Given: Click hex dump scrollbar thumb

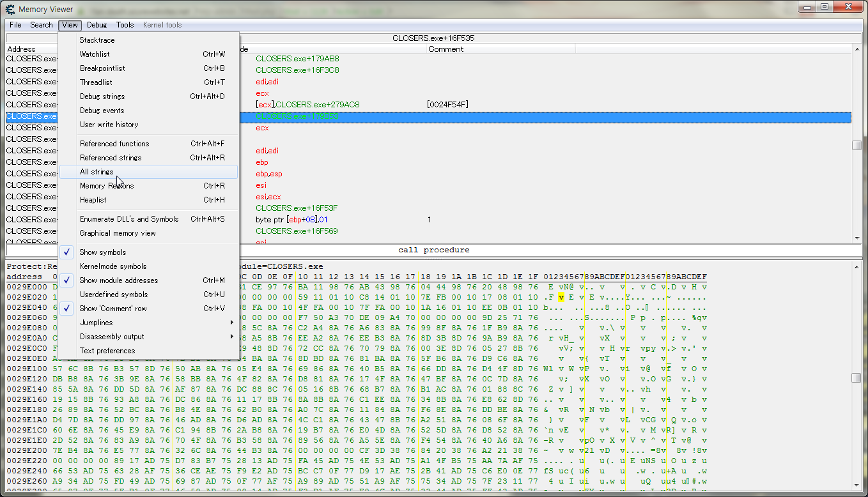Looking at the screenshot, I should point(856,378).
